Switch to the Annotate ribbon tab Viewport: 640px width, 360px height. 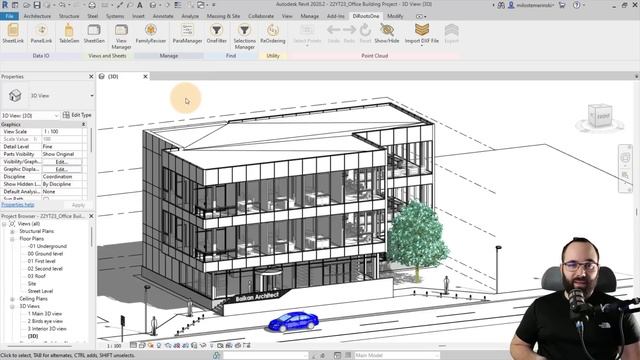[x=163, y=16]
